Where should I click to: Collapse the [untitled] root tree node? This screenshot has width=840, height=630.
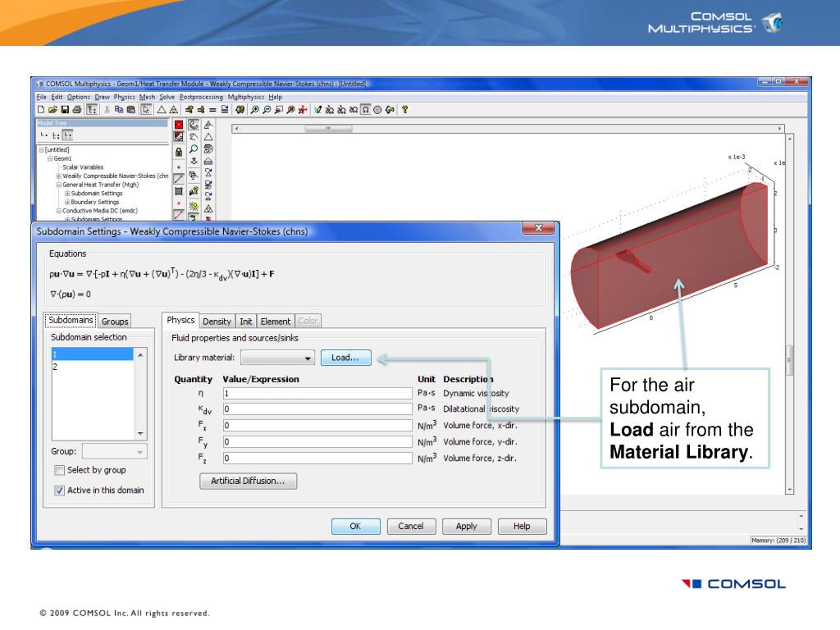click(x=41, y=150)
